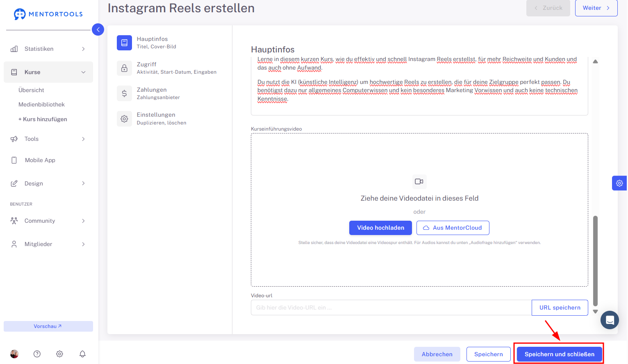Open the chat support bubble
This screenshot has width=628, height=364.
tap(610, 320)
